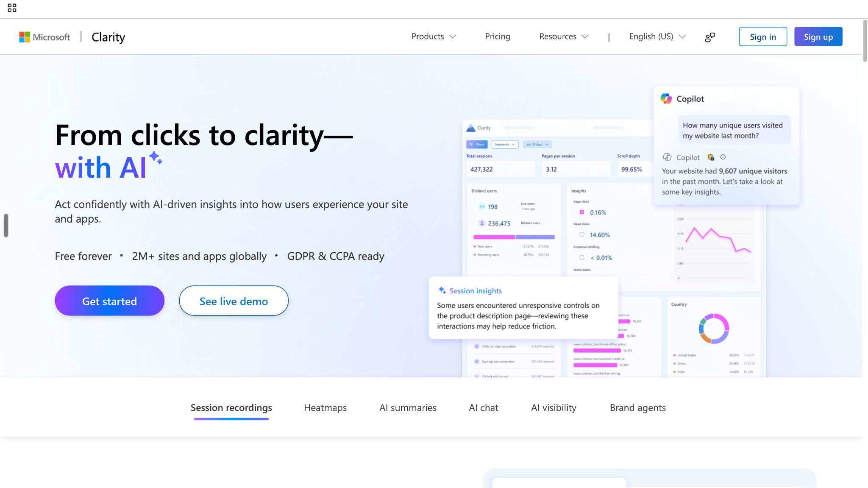Click the contact/feedback person icon
This screenshot has width=868, height=488.
click(710, 37)
